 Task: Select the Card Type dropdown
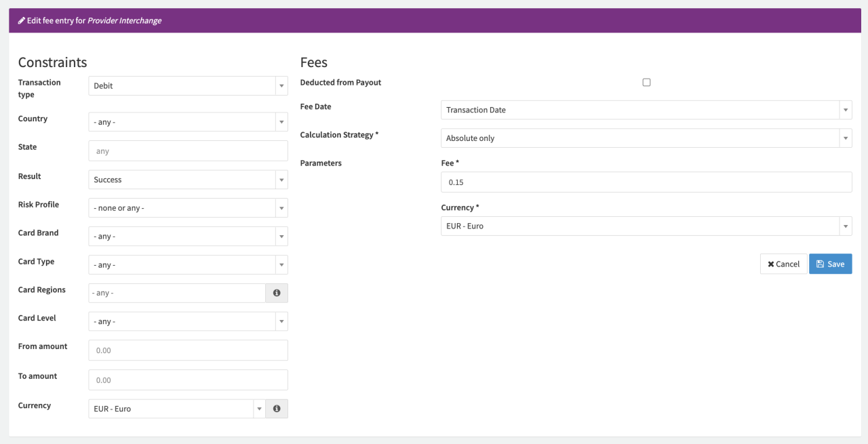coord(188,265)
